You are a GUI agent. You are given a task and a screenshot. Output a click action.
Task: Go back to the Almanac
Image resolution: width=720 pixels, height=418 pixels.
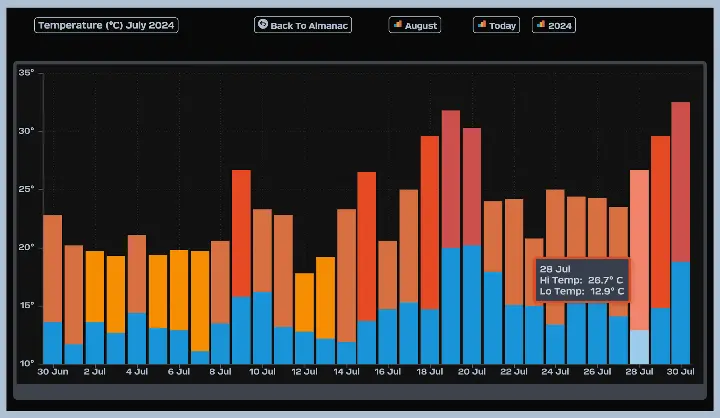[303, 25]
